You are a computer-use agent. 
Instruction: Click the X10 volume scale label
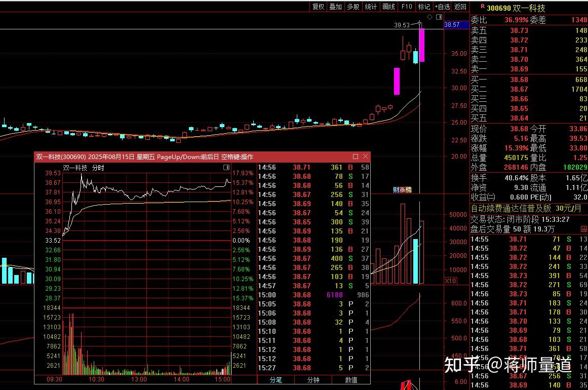(450, 281)
